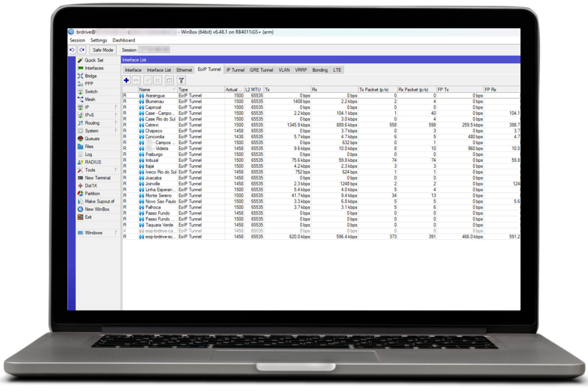
Task: Select the Ararangua tunnel row
Action: pos(321,96)
